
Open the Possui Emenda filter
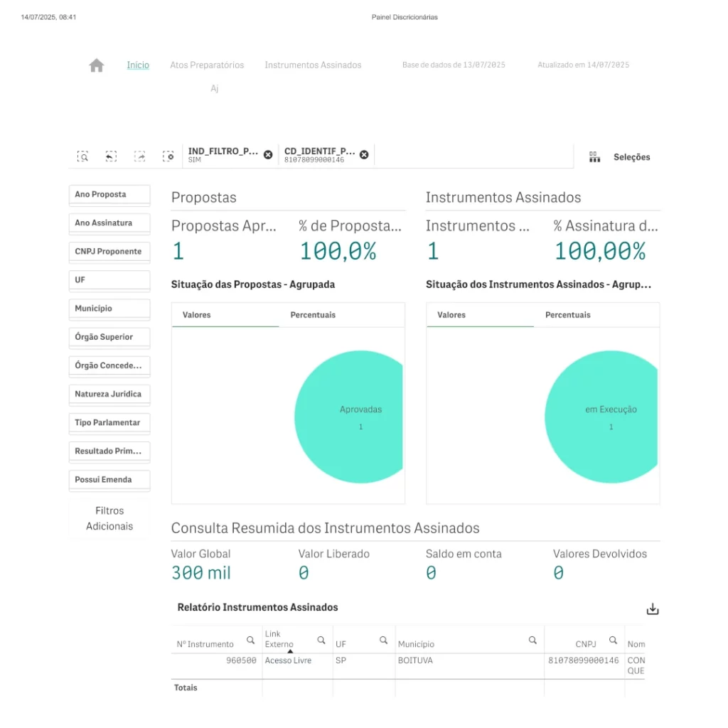(x=109, y=480)
